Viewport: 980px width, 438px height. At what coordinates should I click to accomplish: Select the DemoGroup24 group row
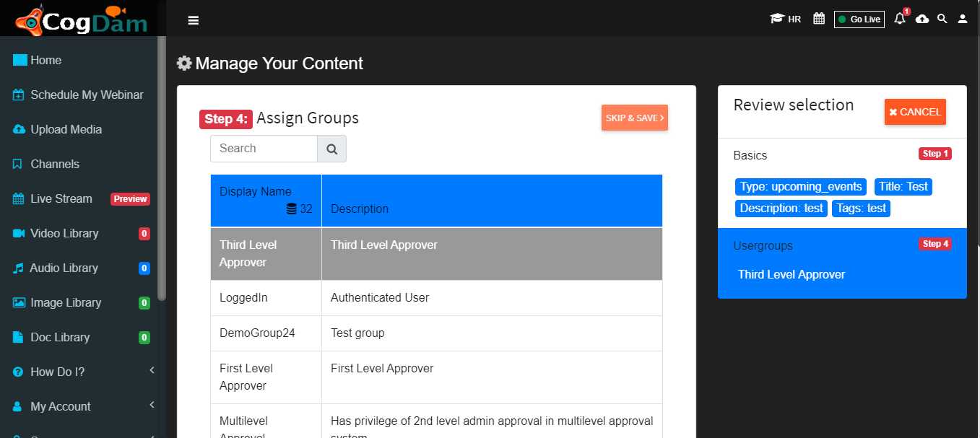pos(436,333)
